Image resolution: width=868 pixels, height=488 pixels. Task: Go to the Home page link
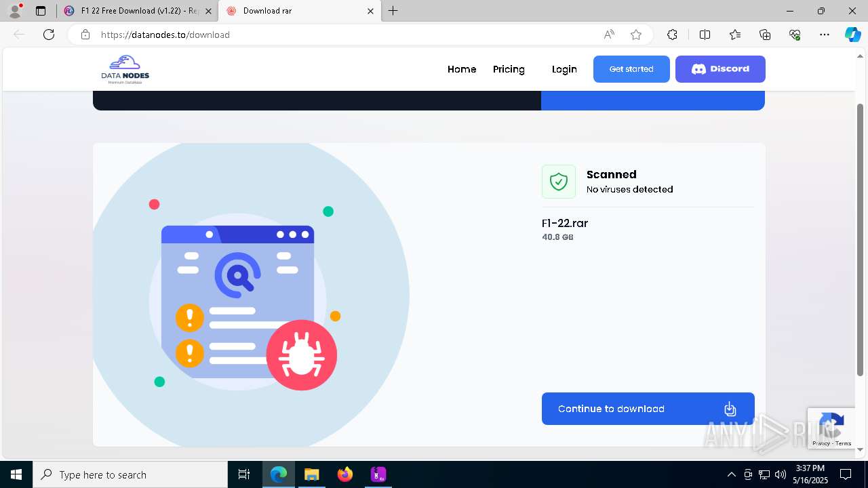462,69
